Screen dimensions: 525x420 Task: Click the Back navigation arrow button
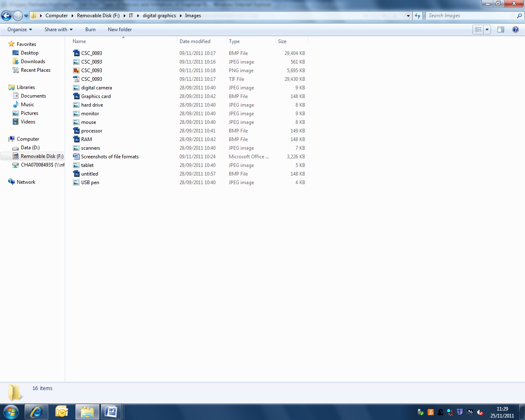pyautogui.click(x=6, y=16)
